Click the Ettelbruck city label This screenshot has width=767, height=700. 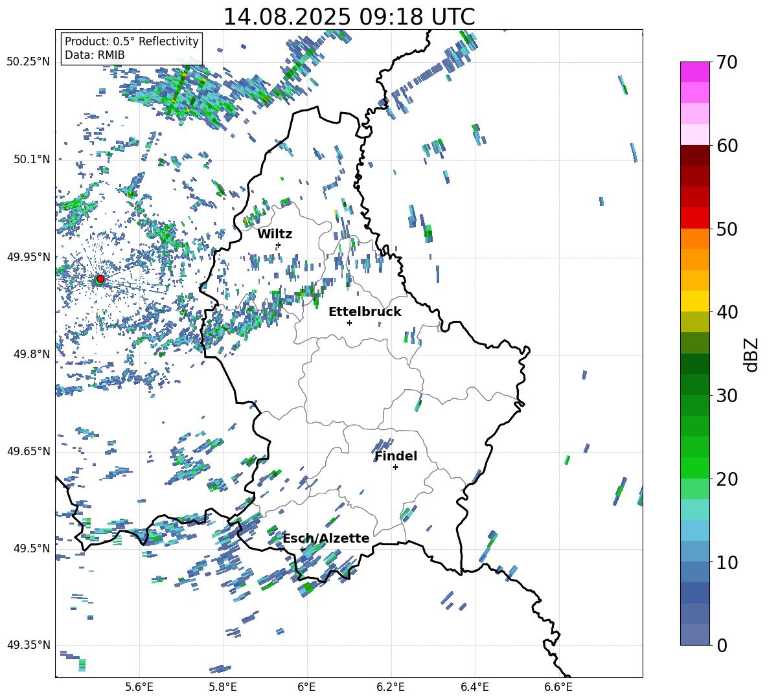coord(365,312)
